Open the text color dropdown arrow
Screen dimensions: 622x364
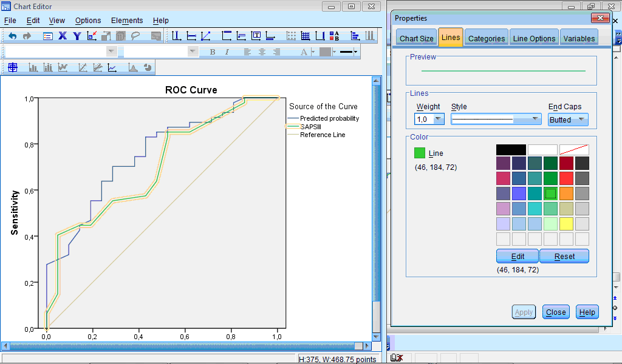[313, 52]
